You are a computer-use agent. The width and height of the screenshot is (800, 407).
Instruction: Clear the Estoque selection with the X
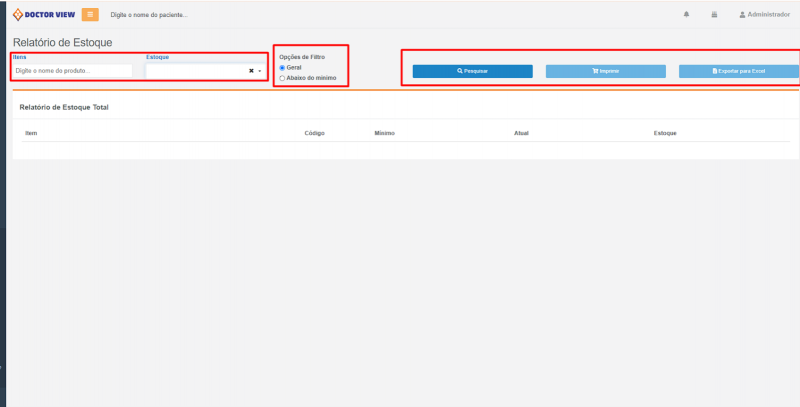251,71
